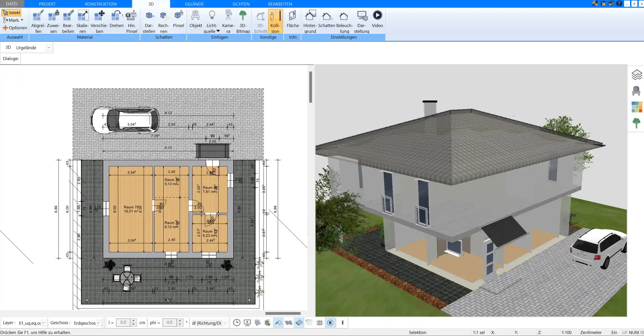This screenshot has height=336, width=644.
Task: Increase the length l value stepper
Action: (x=134, y=321)
